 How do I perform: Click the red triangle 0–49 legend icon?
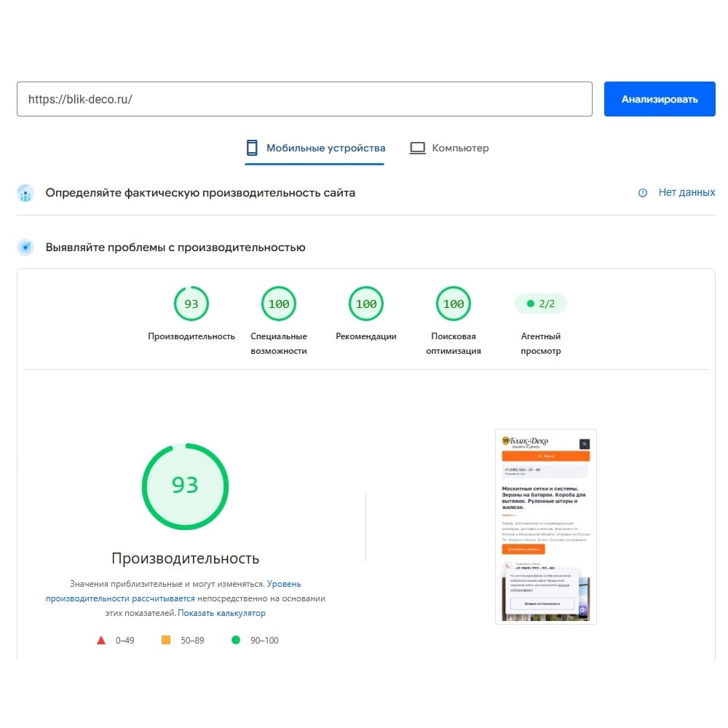pyautogui.click(x=100, y=640)
